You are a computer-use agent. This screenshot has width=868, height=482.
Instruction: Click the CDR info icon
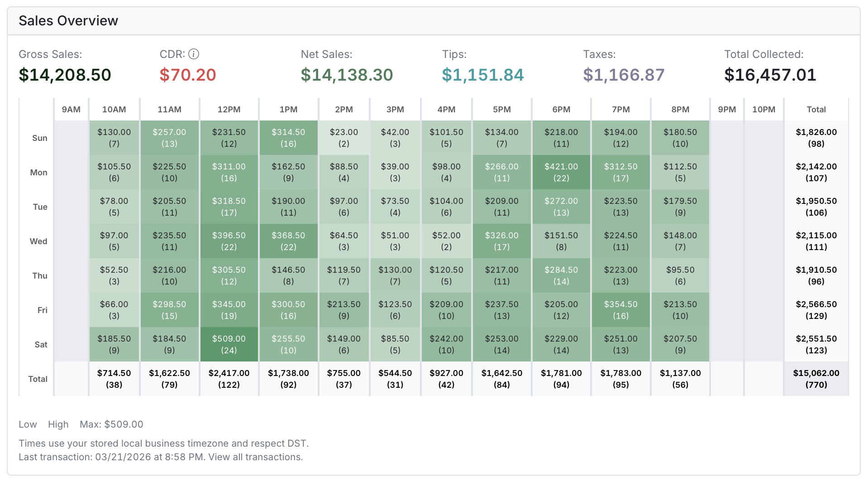[194, 54]
